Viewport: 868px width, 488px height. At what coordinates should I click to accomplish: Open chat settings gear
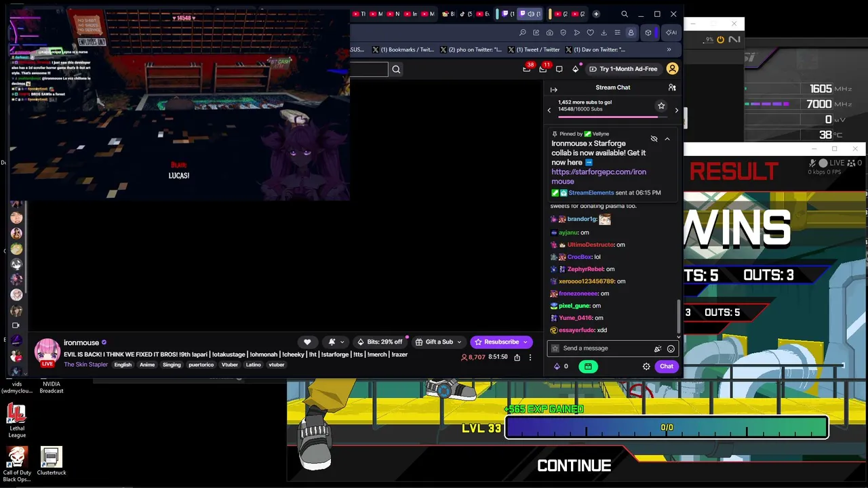pos(646,367)
